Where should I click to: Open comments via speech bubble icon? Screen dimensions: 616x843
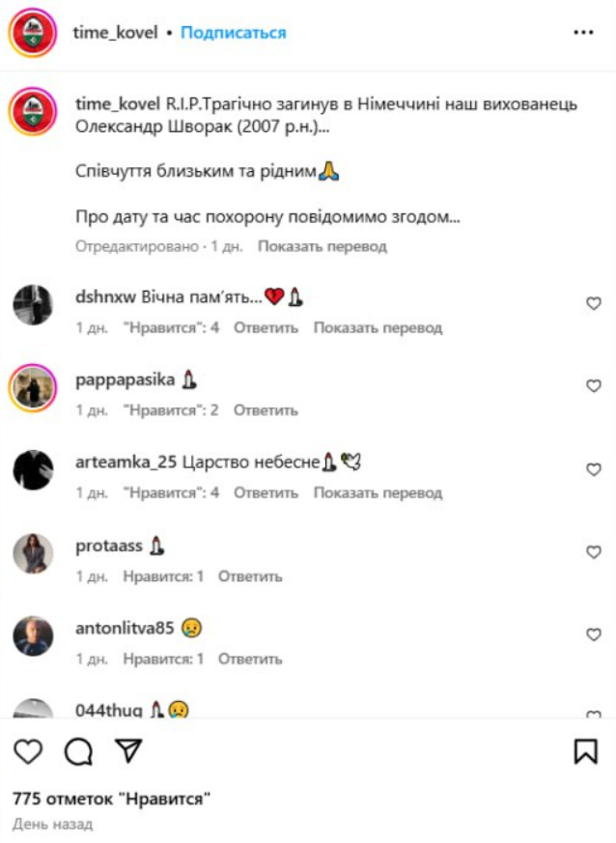(78, 751)
